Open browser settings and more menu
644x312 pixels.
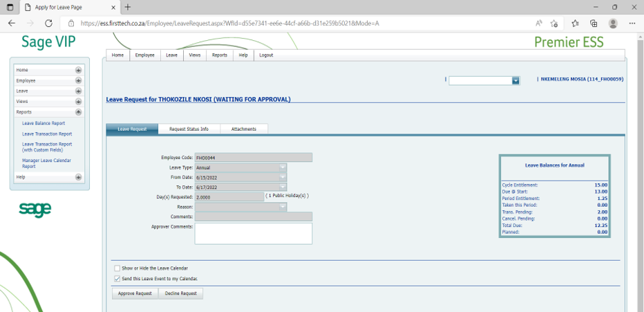(632, 23)
